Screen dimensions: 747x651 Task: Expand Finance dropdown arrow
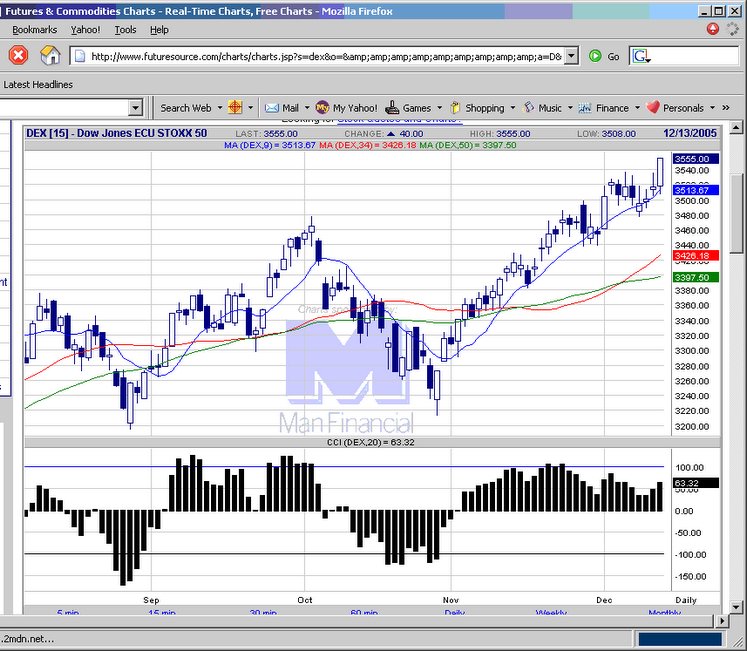pyautogui.click(x=637, y=108)
